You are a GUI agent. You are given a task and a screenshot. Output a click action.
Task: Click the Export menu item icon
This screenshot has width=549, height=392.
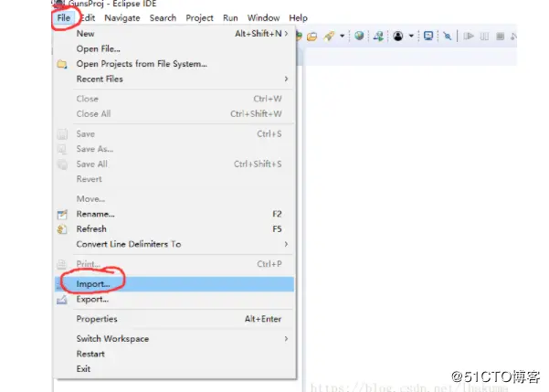pos(62,300)
